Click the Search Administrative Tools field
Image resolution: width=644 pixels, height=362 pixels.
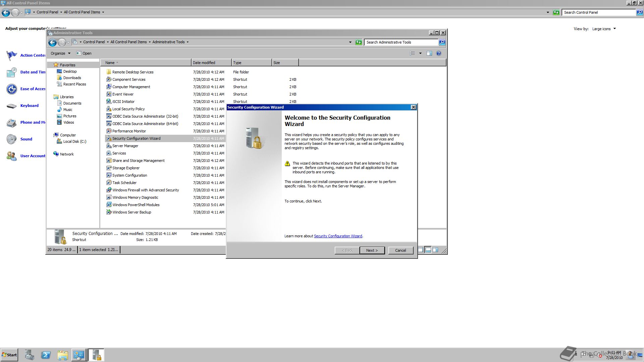click(x=401, y=42)
